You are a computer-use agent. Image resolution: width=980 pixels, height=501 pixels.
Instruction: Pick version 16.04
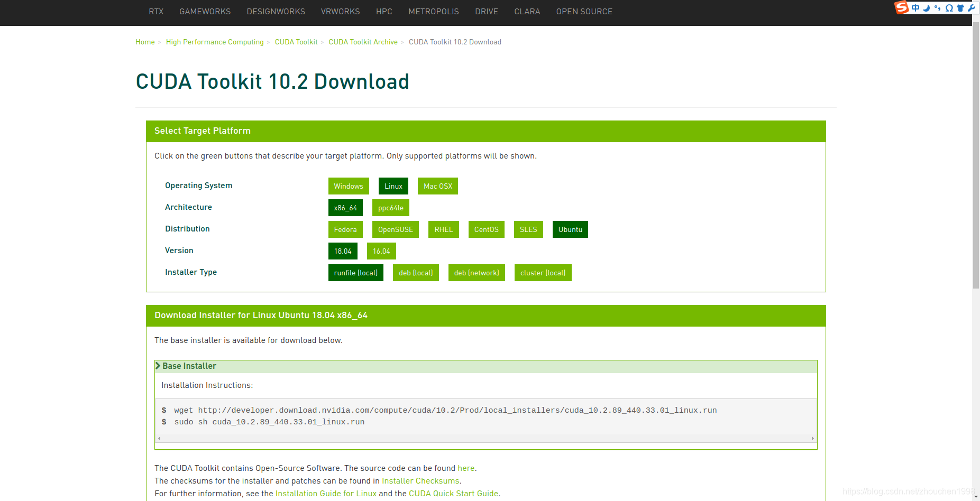click(381, 251)
